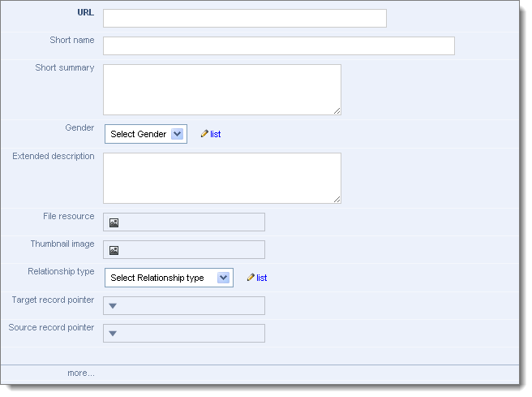Click the Source record pointer triangle icon
The height and width of the screenshot is (397, 532).
point(113,334)
